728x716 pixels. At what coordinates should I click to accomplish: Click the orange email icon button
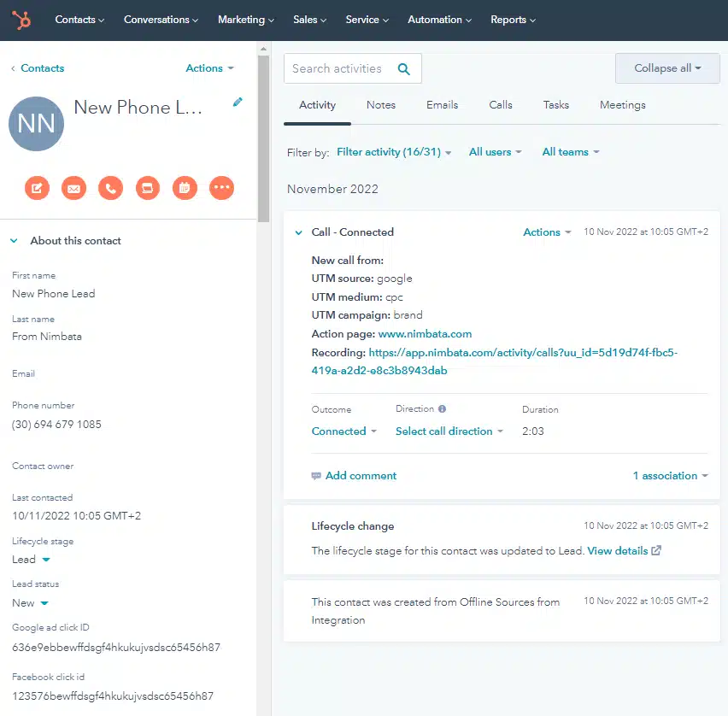coord(73,188)
